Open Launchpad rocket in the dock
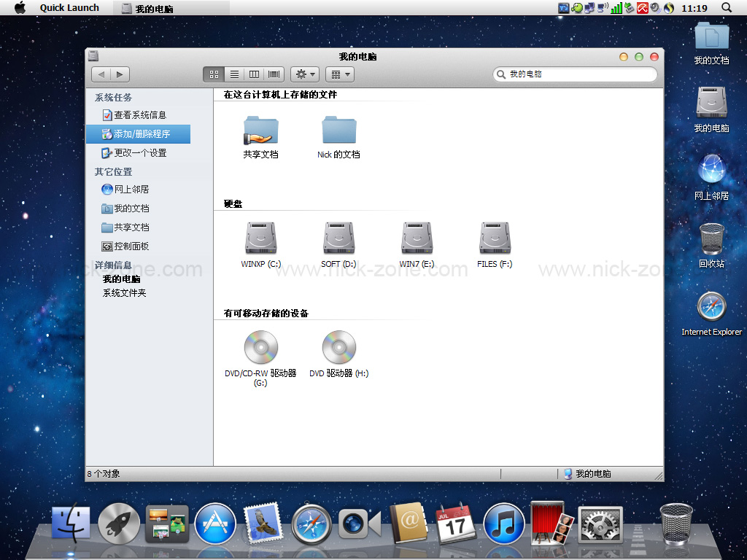Viewport: 747px width, 560px height. tap(119, 524)
